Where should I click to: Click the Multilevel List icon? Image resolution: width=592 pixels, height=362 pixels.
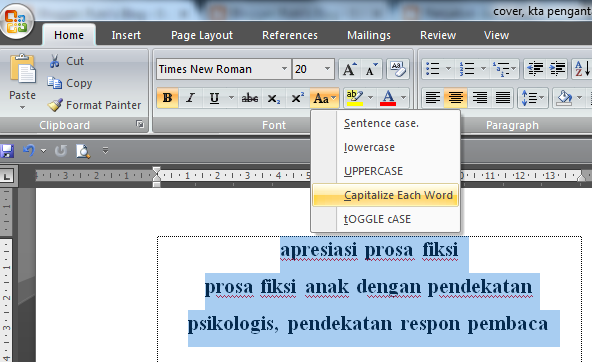[x=501, y=69]
